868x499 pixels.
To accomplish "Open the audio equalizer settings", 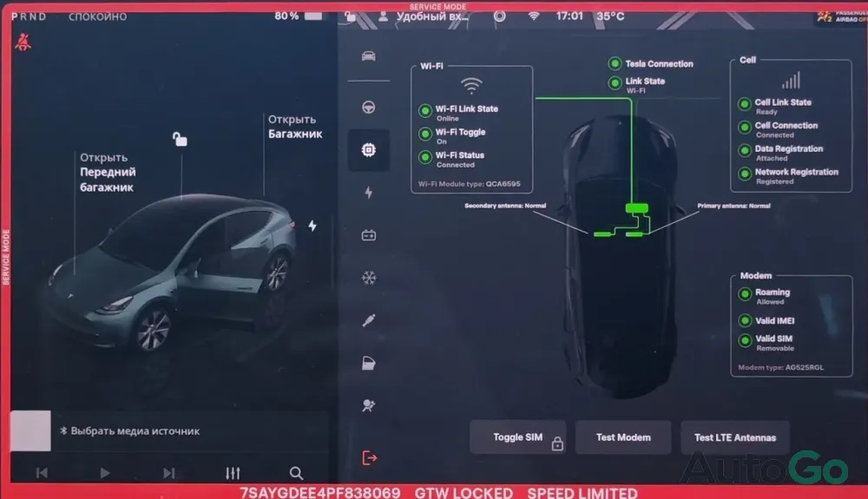I will [233, 473].
